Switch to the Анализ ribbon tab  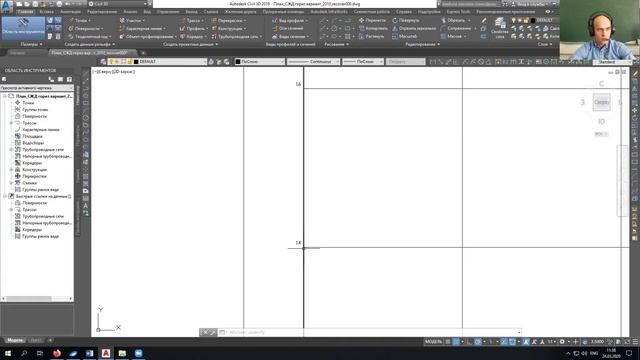(130, 12)
